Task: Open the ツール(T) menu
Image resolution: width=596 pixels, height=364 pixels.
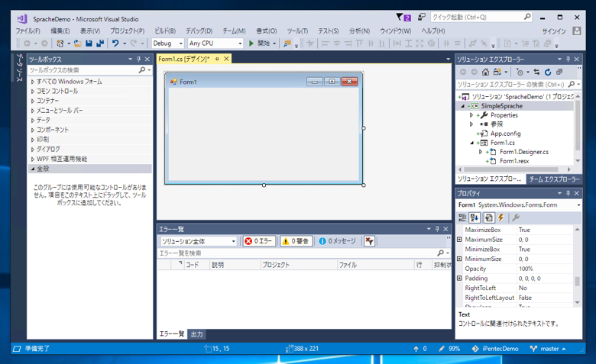Action: click(x=297, y=31)
